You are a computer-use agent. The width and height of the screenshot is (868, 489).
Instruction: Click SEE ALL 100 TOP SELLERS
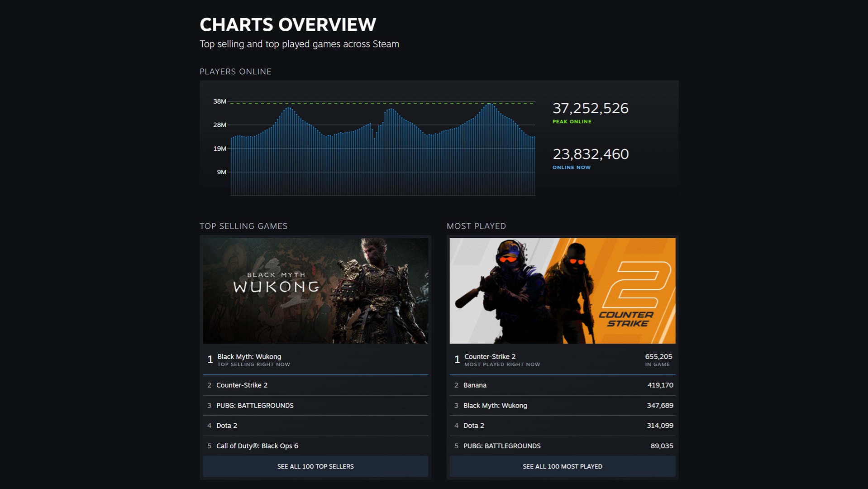pyautogui.click(x=315, y=466)
